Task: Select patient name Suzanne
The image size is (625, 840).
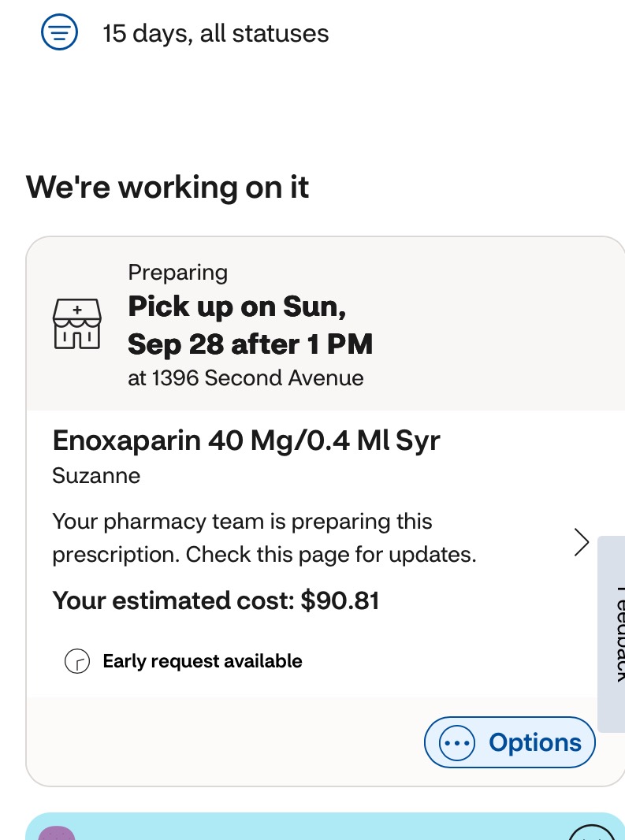Action: click(96, 476)
